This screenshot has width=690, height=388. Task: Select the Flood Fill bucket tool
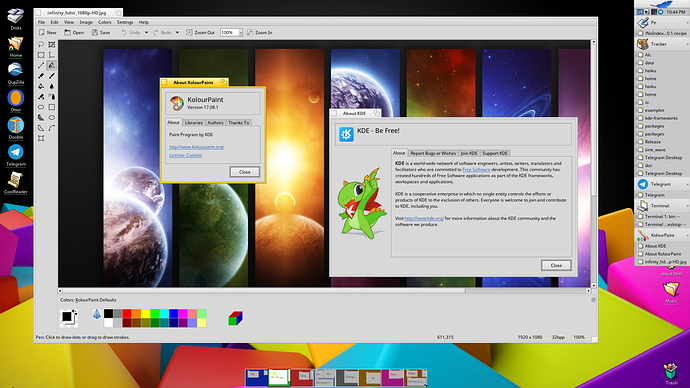[41, 86]
